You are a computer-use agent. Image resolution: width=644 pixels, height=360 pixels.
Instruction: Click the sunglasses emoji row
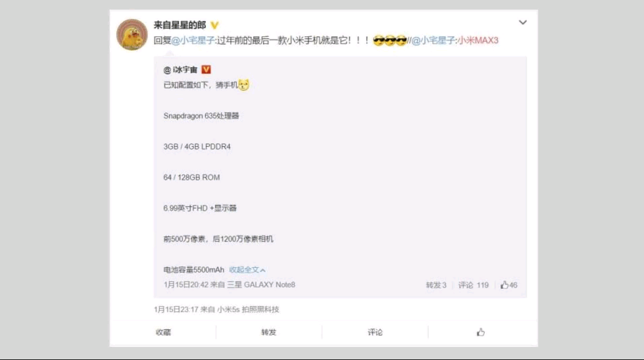(390, 40)
